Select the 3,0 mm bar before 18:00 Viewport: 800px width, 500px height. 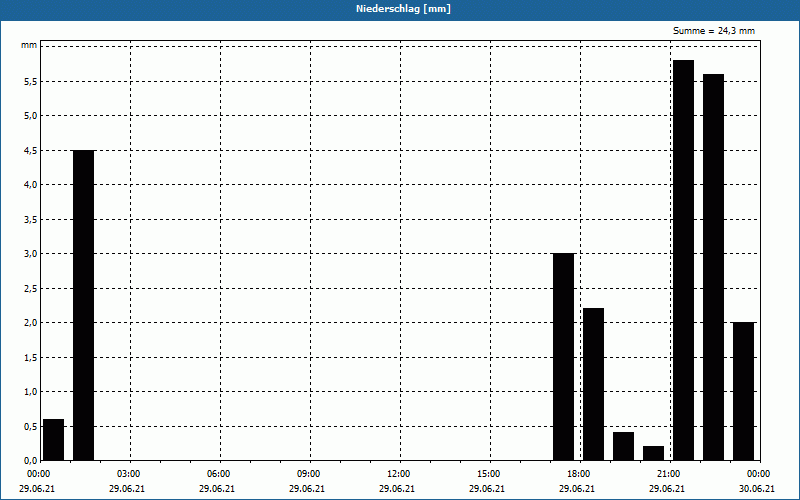coord(563,357)
